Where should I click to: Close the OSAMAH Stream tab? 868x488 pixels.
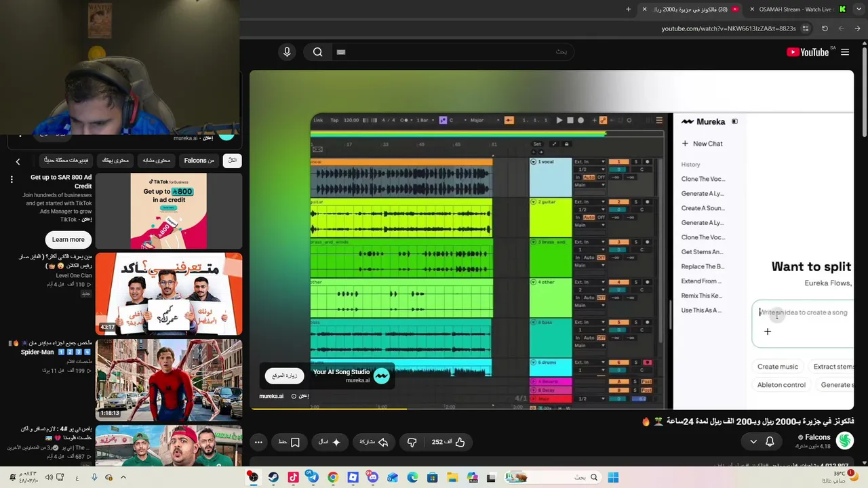coord(752,9)
